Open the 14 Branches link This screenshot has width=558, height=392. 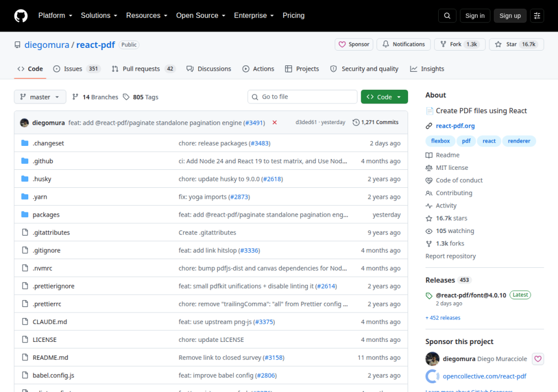[95, 97]
